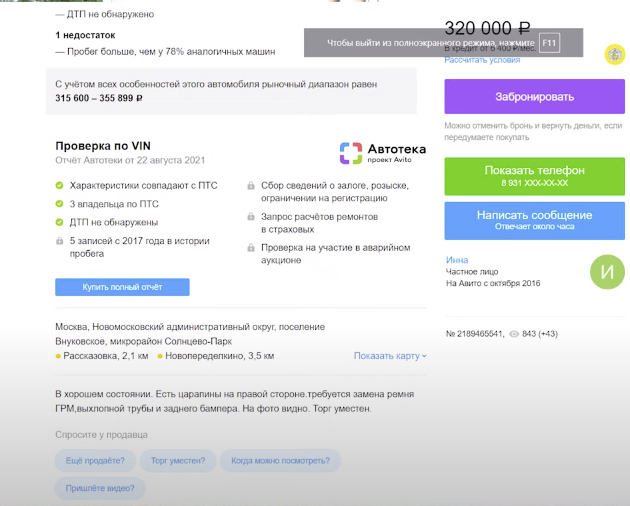Viewport: 630px width, 506px height.
Task: Click the listing number № 2189465541
Action: click(475, 334)
